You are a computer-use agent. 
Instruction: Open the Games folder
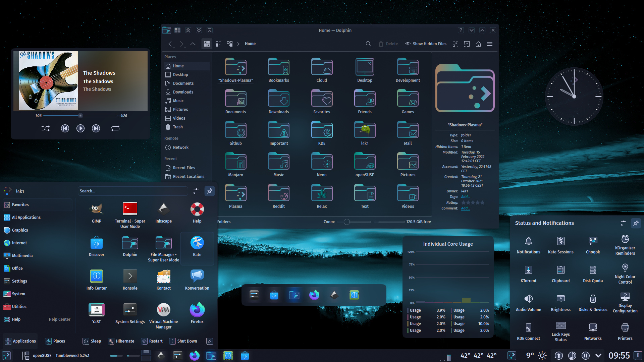pos(408,102)
